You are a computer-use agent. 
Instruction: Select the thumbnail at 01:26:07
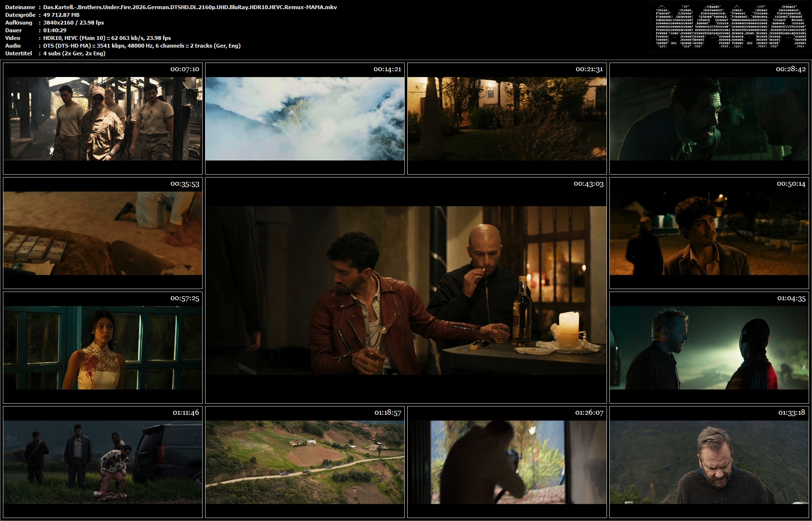(x=507, y=462)
